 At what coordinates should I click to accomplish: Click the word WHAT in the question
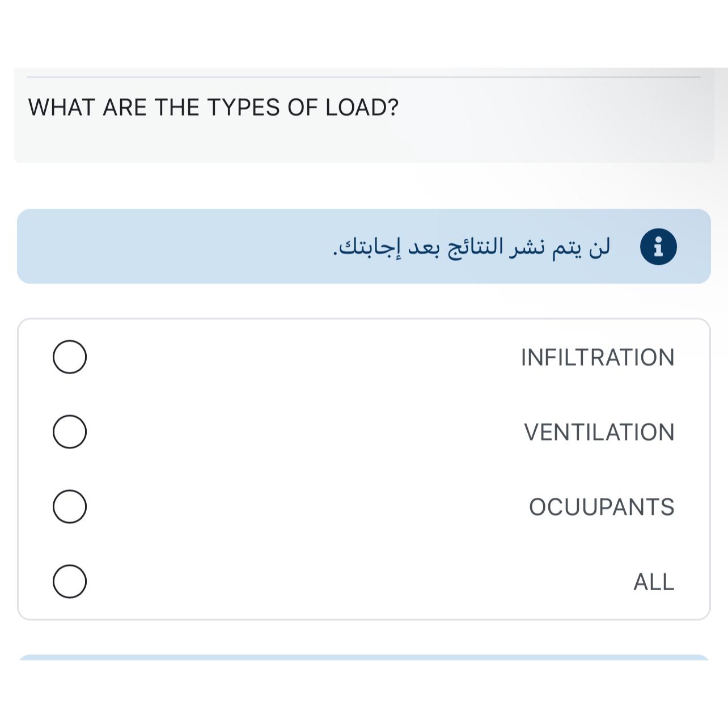pyautogui.click(x=61, y=107)
